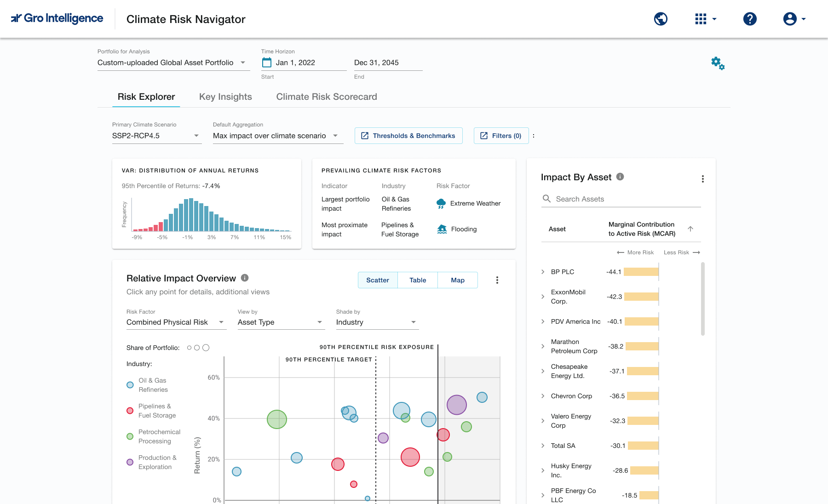Click the large purple bubble in scatter plot
The height and width of the screenshot is (504, 828).
pyautogui.click(x=457, y=405)
